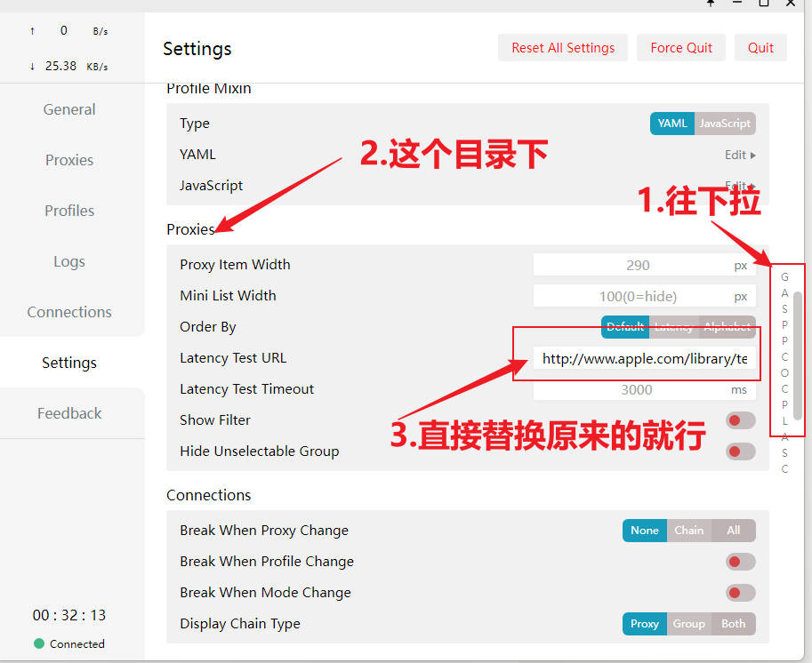Click the last C letter in index
Viewport: 812px width, 663px height.
(x=784, y=469)
